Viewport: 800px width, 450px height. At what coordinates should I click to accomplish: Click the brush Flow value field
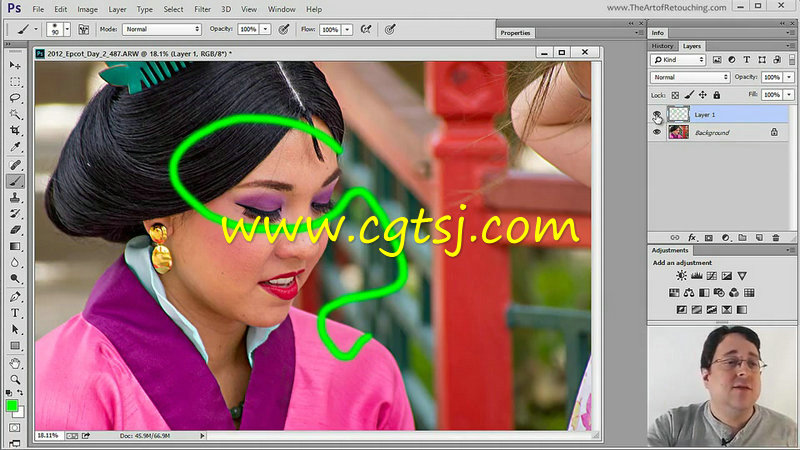point(330,30)
